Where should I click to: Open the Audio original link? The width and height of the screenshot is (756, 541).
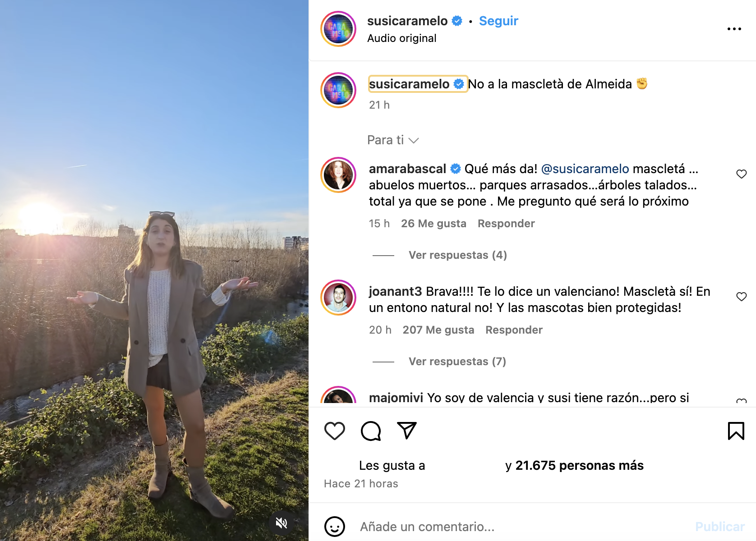[401, 38]
